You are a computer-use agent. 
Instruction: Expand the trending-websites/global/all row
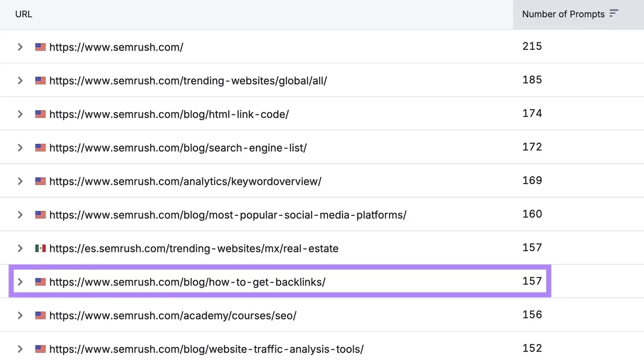point(20,81)
